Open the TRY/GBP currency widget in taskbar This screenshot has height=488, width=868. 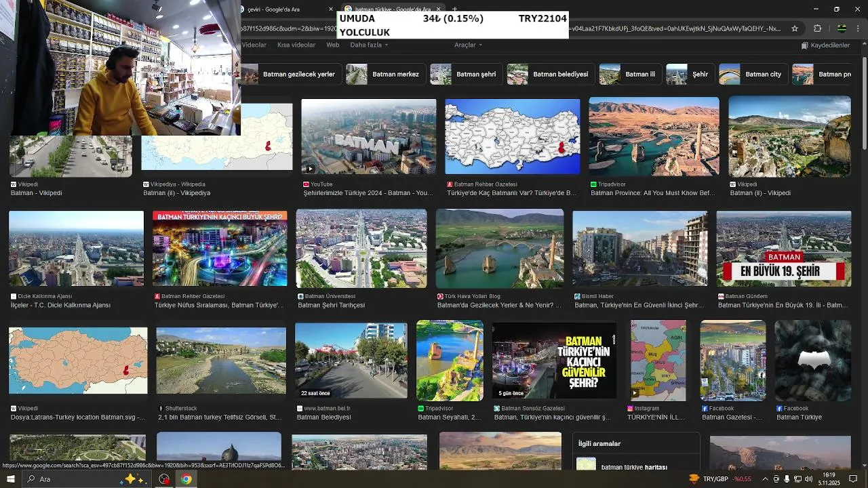pyautogui.click(x=720, y=479)
